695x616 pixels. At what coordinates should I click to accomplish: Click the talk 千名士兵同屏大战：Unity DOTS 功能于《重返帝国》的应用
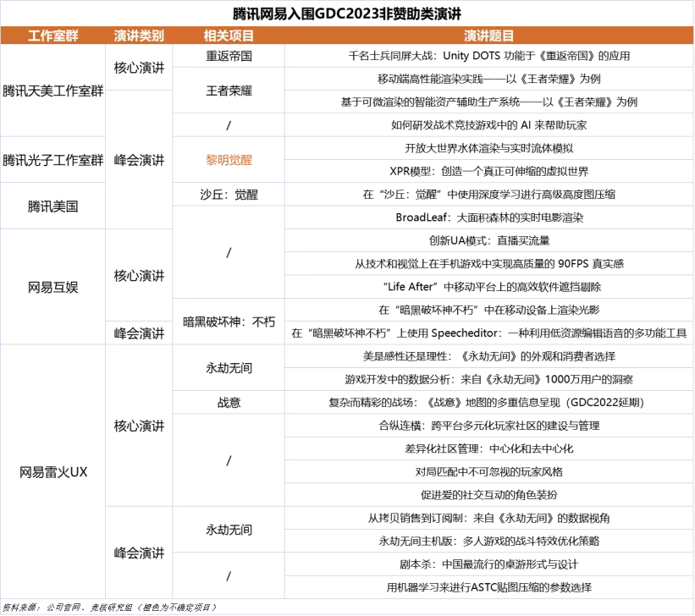tap(489, 56)
